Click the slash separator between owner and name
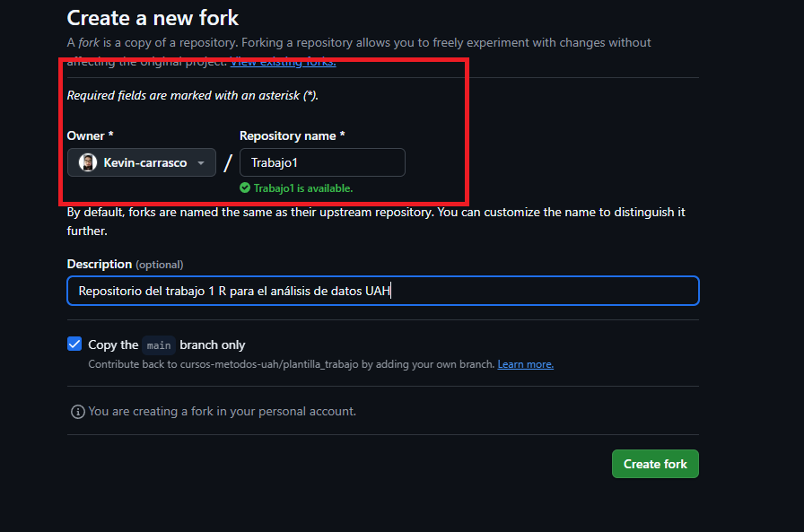804x532 pixels. pyautogui.click(x=228, y=162)
